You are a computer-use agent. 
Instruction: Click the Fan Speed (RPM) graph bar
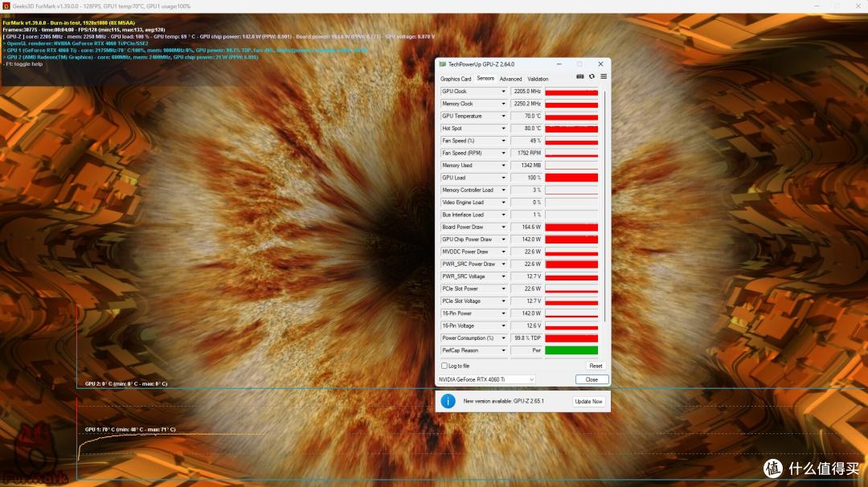click(x=571, y=153)
